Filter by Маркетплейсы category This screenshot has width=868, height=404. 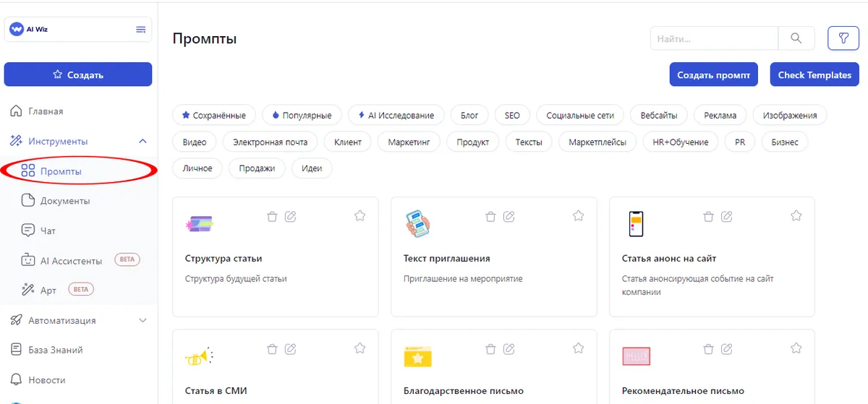click(x=597, y=142)
